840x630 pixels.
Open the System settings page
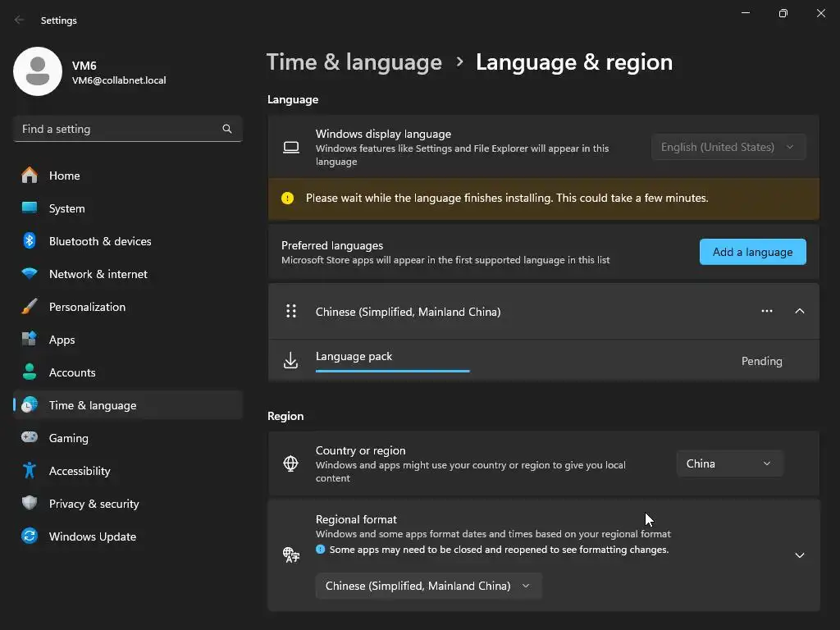[66, 208]
